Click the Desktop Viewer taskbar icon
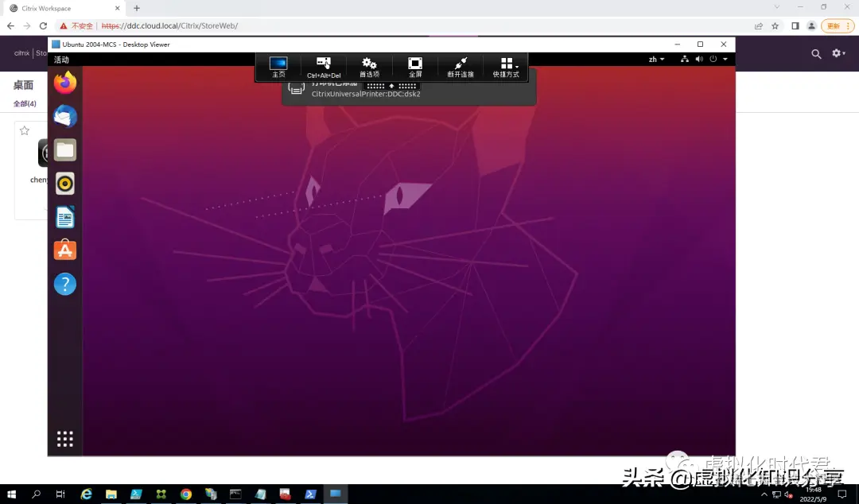859x504 pixels. pyautogui.click(x=336, y=494)
